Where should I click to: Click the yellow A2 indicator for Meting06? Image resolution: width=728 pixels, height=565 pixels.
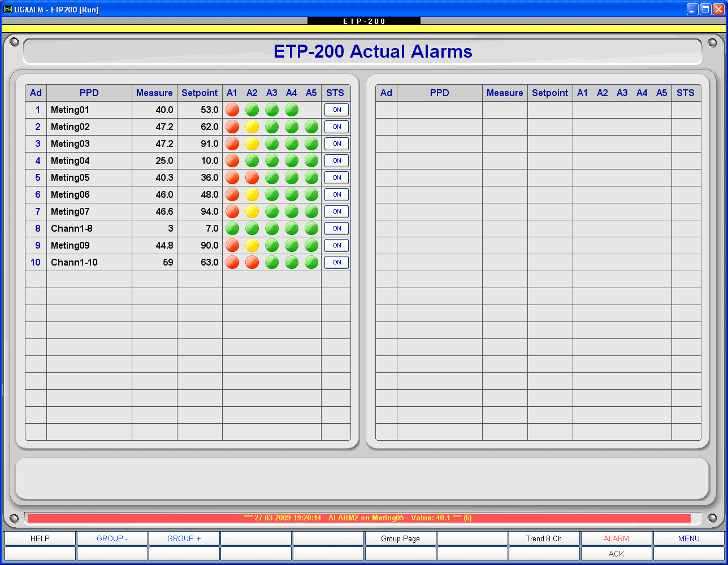pos(252,194)
